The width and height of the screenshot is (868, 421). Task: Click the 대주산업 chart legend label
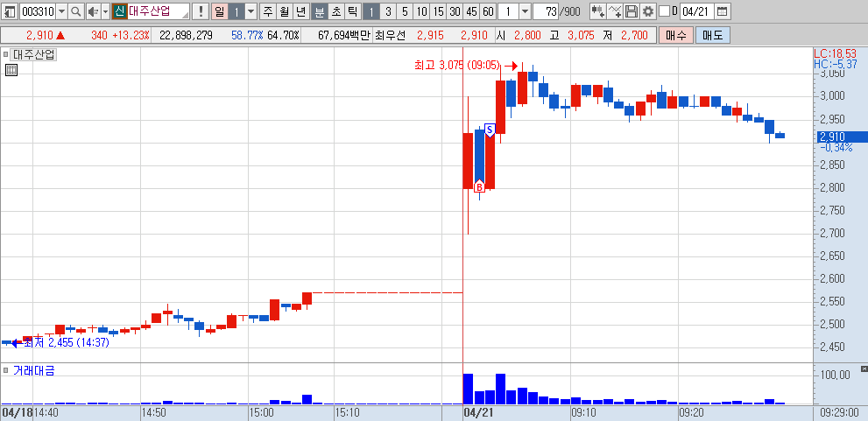click(x=34, y=55)
